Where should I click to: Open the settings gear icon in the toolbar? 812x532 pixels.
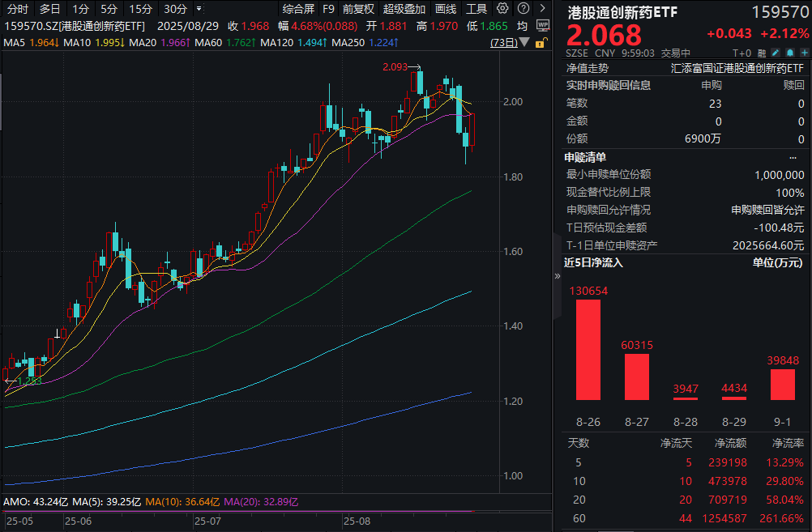[502, 9]
